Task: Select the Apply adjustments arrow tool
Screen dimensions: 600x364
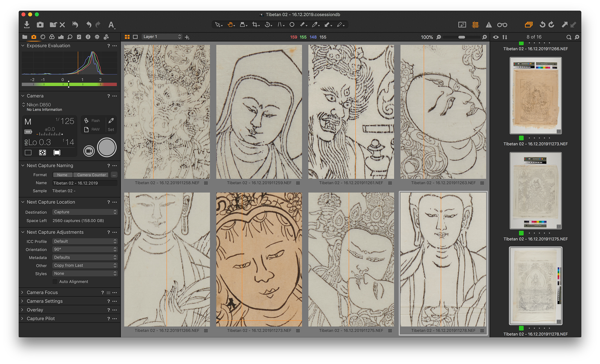Action: pyautogui.click(x=327, y=25)
